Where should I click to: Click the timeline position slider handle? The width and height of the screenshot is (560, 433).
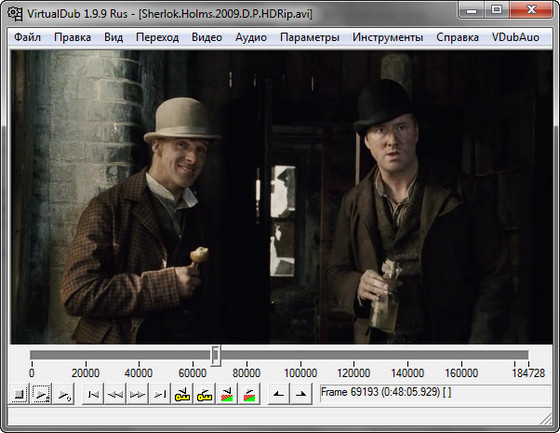click(215, 355)
